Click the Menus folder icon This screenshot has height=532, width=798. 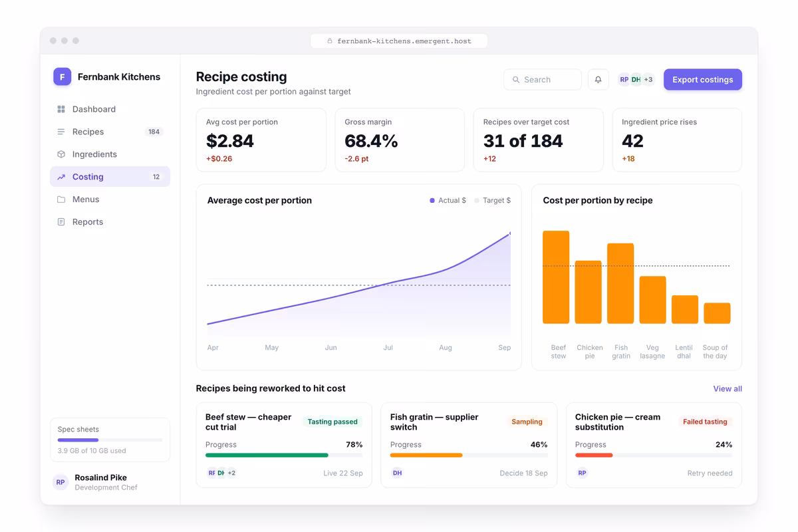pyautogui.click(x=61, y=199)
